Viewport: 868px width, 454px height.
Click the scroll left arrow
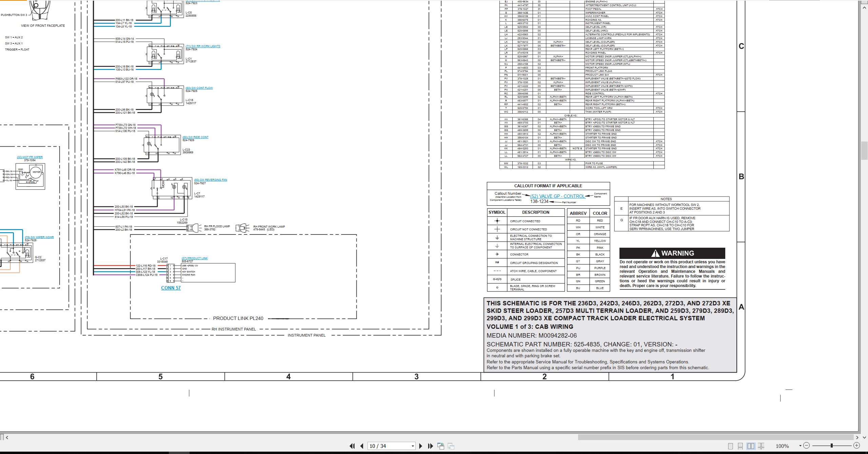tap(7, 437)
